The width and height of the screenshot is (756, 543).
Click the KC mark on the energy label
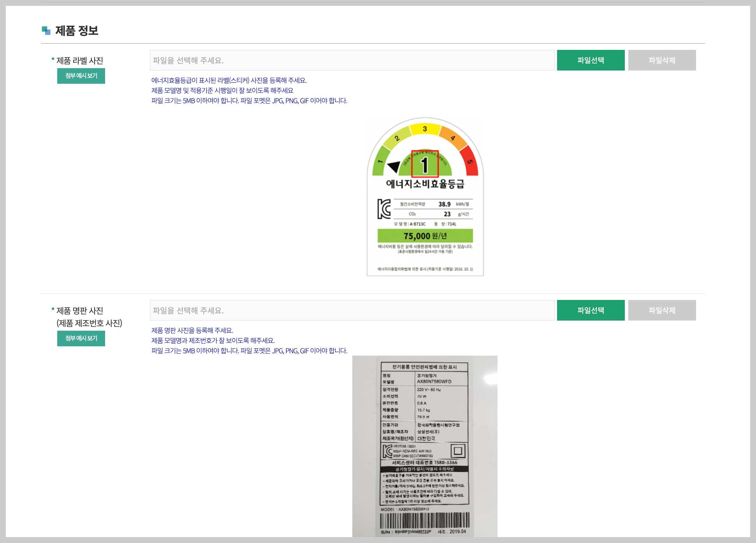coord(384,209)
